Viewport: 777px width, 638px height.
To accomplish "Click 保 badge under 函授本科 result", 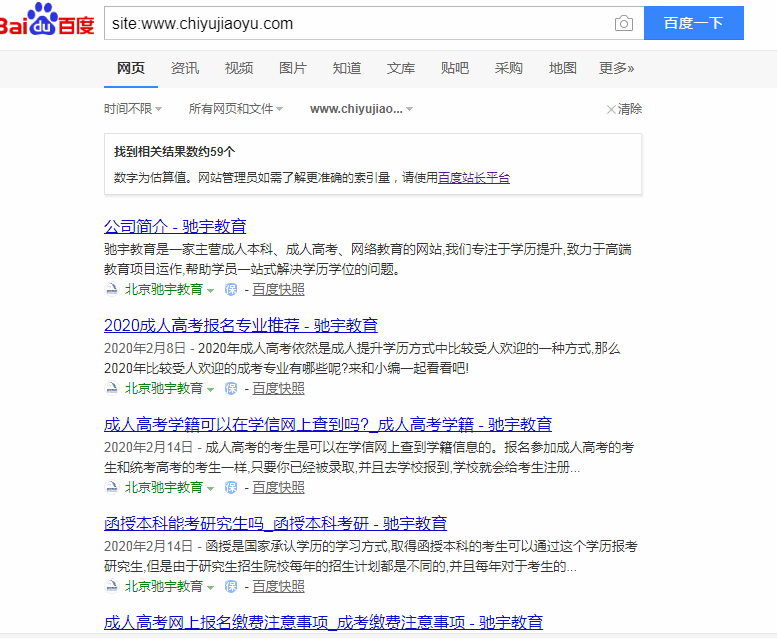I will click(231, 586).
